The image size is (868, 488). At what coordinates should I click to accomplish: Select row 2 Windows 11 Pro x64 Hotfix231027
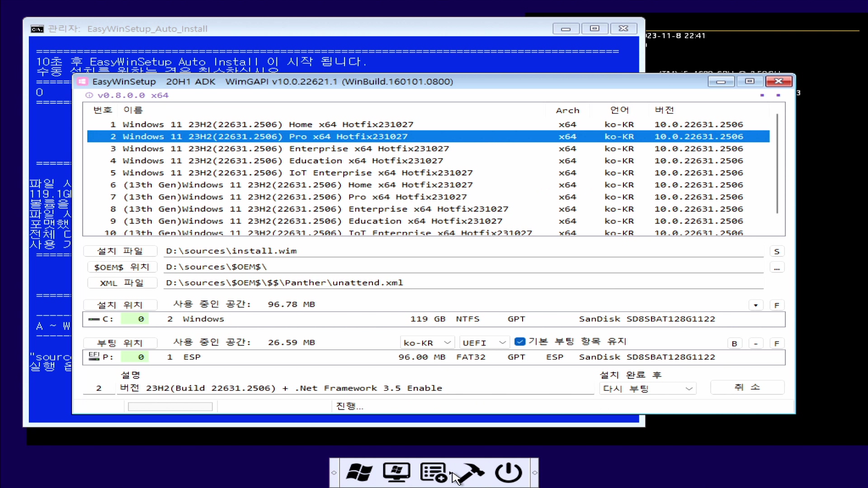point(428,136)
